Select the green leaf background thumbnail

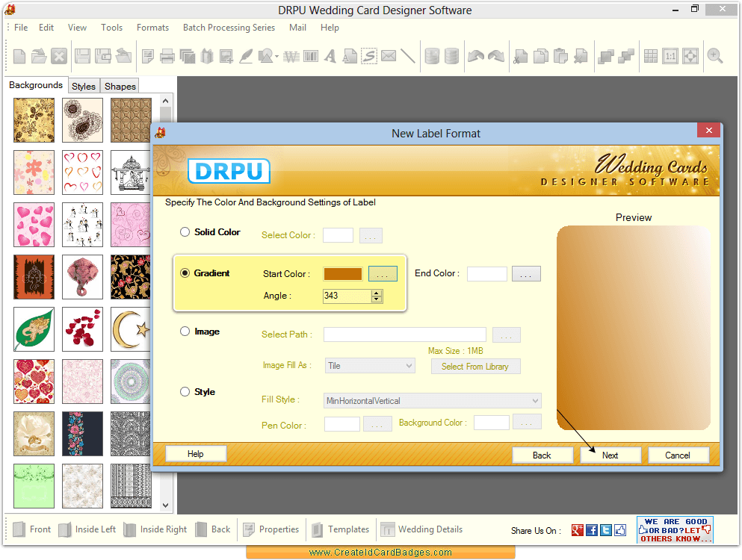34,329
